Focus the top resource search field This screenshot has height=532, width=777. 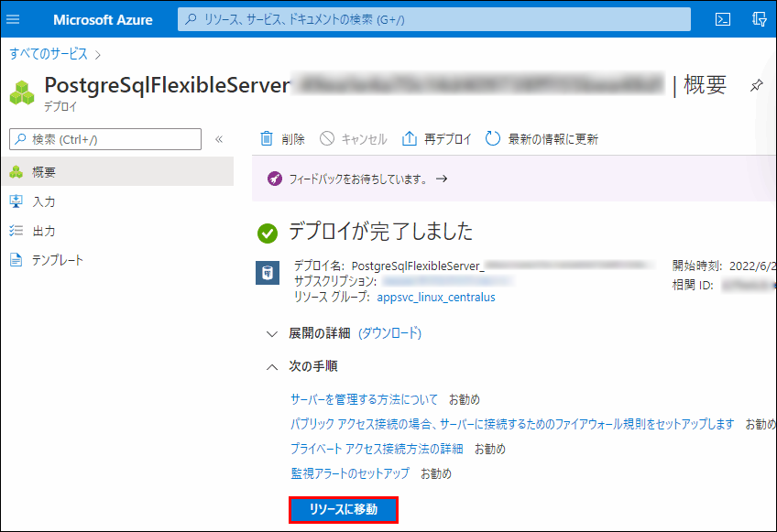(434, 19)
